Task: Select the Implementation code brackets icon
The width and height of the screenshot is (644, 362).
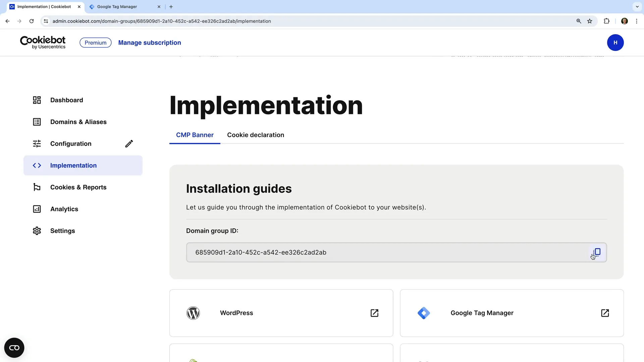Action: coord(37,165)
